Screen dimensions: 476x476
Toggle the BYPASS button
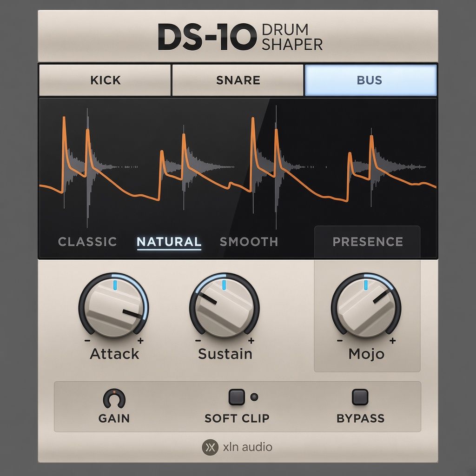[360, 397]
